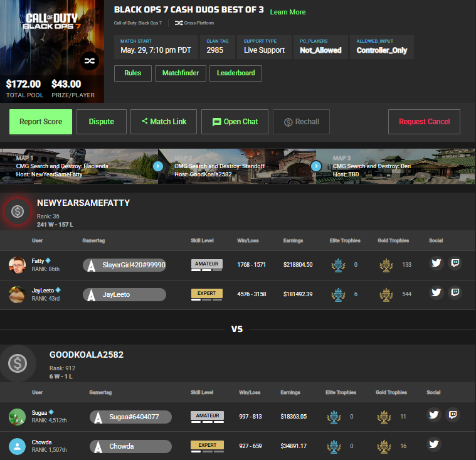Screen dimensions: 476x460
Task: Click Fatty's Elite Trophies icon
Action: pos(338,265)
